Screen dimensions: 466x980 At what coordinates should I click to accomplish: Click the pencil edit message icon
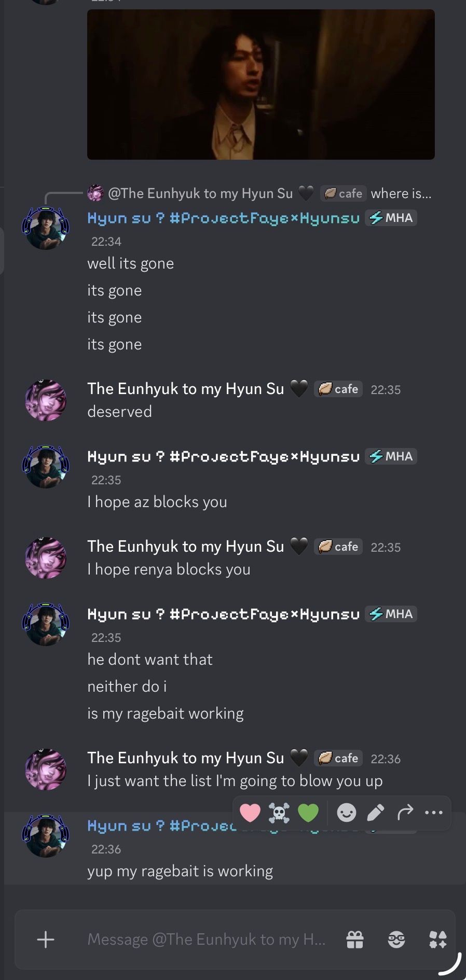pyautogui.click(x=376, y=813)
